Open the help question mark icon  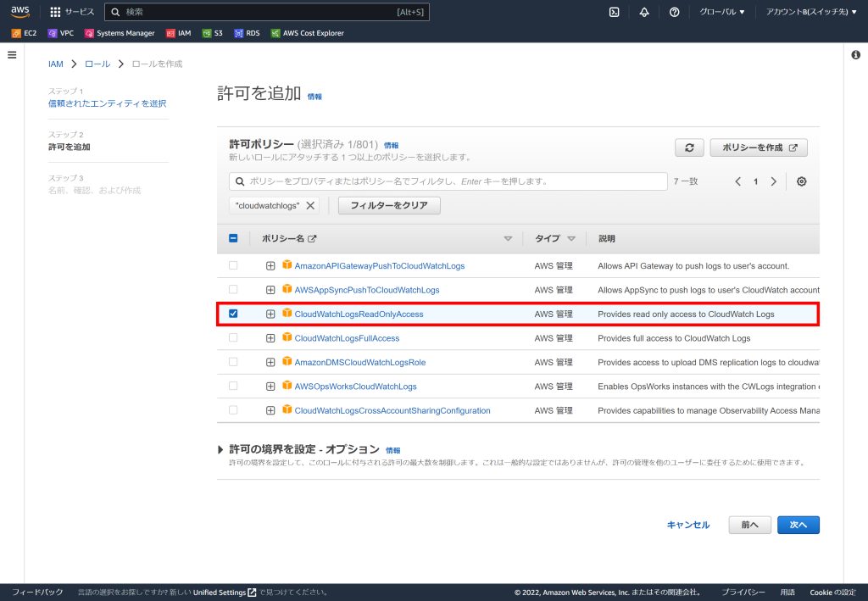(x=674, y=12)
